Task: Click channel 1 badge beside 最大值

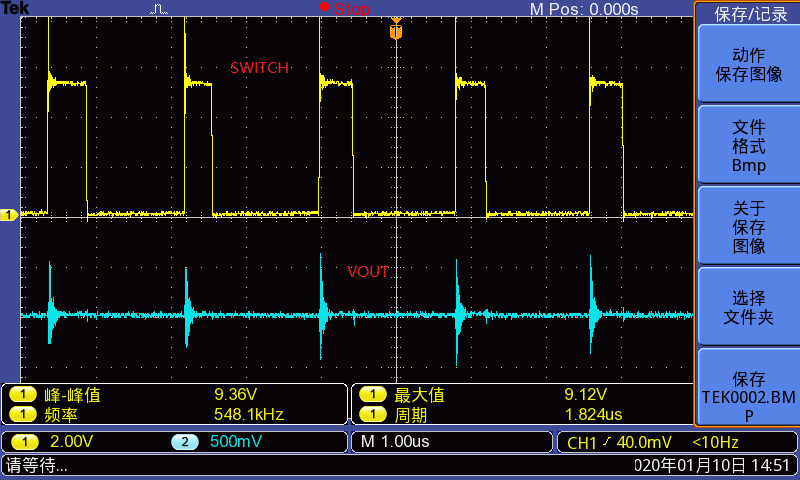Action: point(373,394)
